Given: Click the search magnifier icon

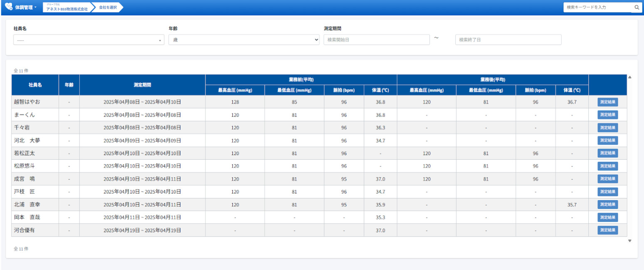Looking at the screenshot, I should point(637,7).
